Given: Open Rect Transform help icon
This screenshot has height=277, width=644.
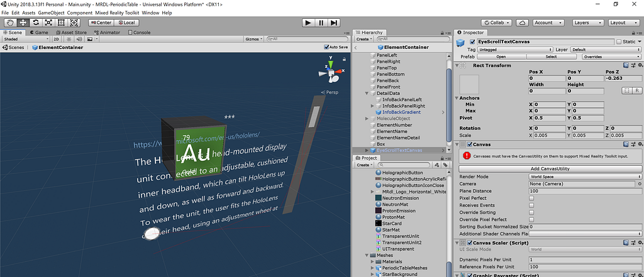Looking at the screenshot, I should click(x=626, y=65).
